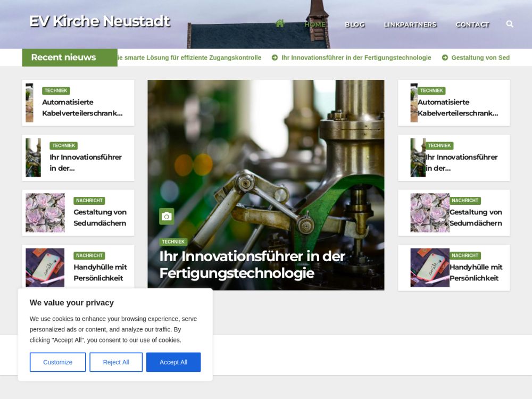The image size is (532, 399).
Task: Select Nachricht tag above left 'Handyhülle mit Persönlichkeit'
Action: (x=89, y=255)
